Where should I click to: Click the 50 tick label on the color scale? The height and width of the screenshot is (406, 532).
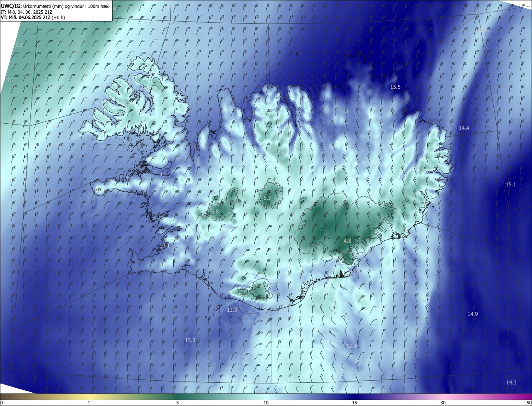529,403
